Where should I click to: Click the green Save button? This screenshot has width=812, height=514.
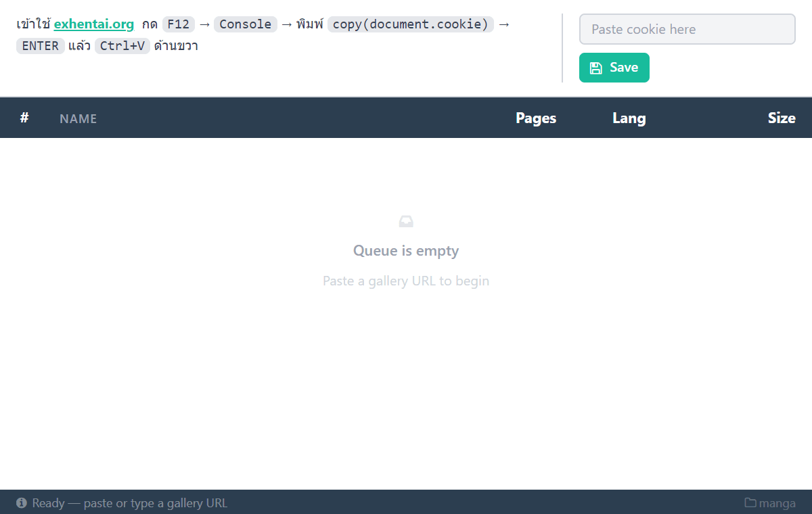[614, 68]
